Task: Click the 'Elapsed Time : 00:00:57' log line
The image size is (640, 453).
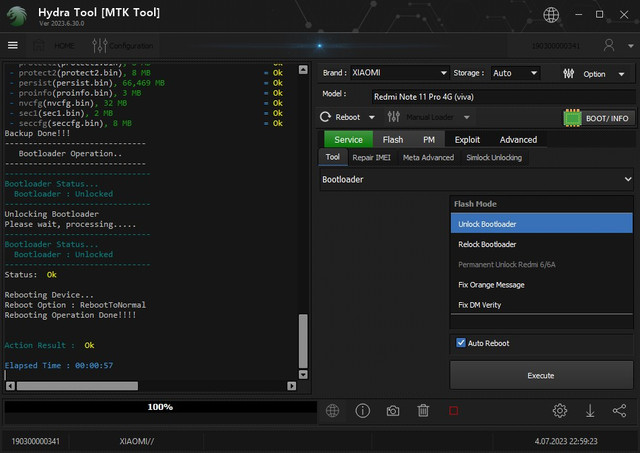Action: pos(59,365)
